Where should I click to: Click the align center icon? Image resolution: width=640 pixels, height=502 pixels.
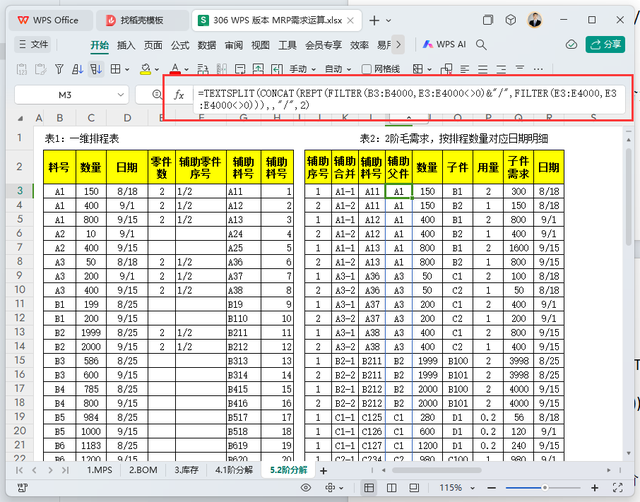(483, 69)
